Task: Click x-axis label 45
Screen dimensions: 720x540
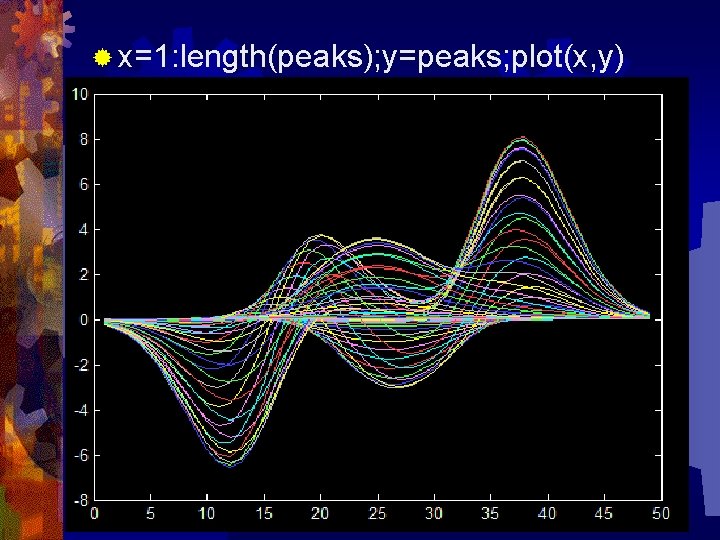Action: pyautogui.click(x=603, y=513)
